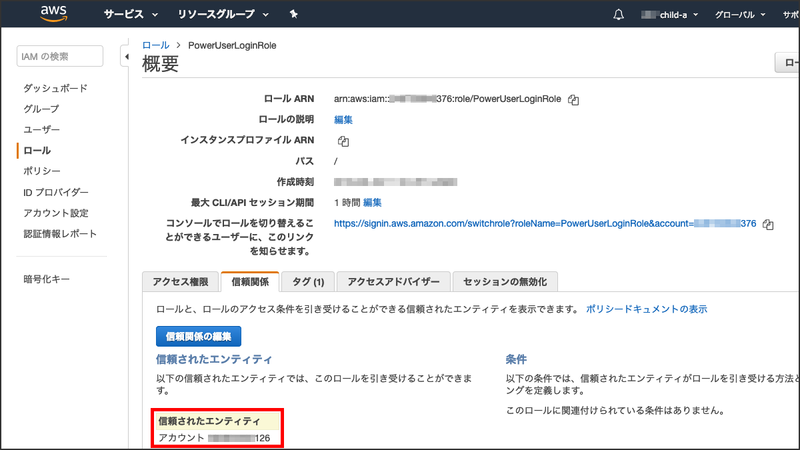Select the role ARN text value
800x450 pixels.
point(447,99)
